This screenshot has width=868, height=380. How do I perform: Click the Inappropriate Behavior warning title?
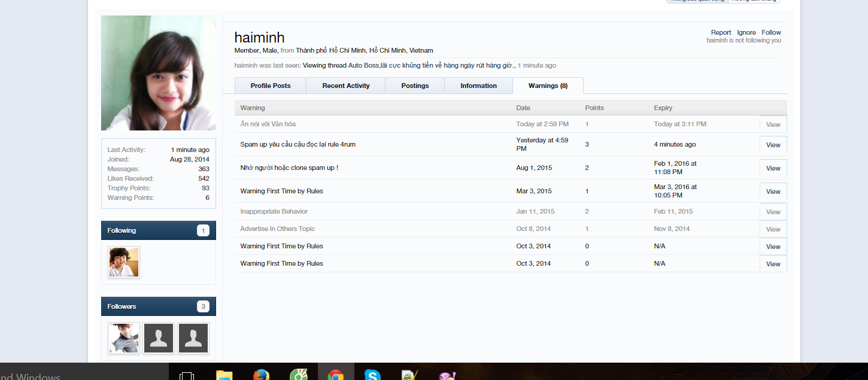(274, 211)
